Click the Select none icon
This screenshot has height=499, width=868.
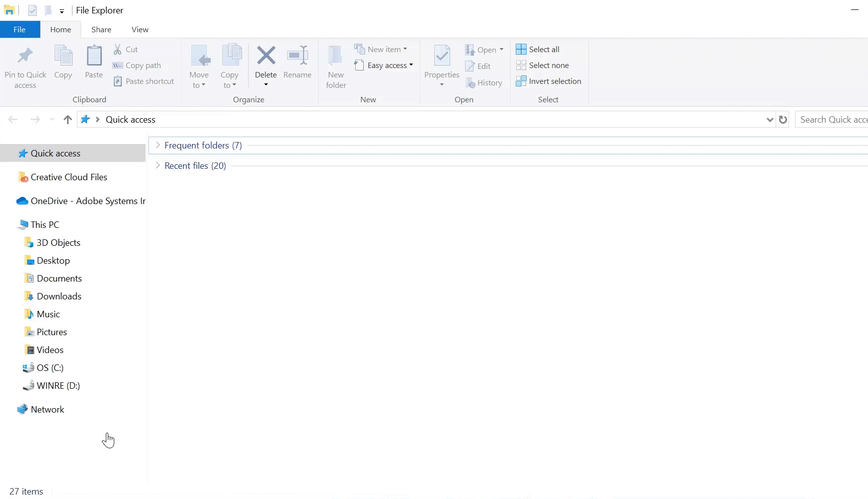521,65
